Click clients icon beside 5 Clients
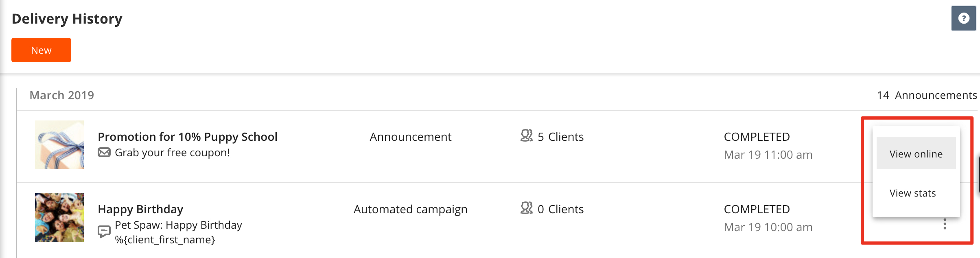980x258 pixels. pyautogui.click(x=527, y=136)
